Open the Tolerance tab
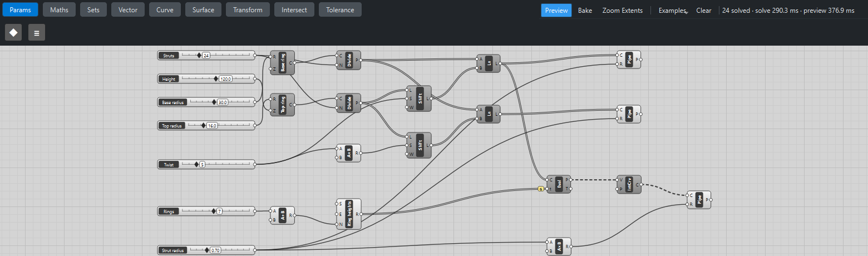 pyautogui.click(x=340, y=9)
